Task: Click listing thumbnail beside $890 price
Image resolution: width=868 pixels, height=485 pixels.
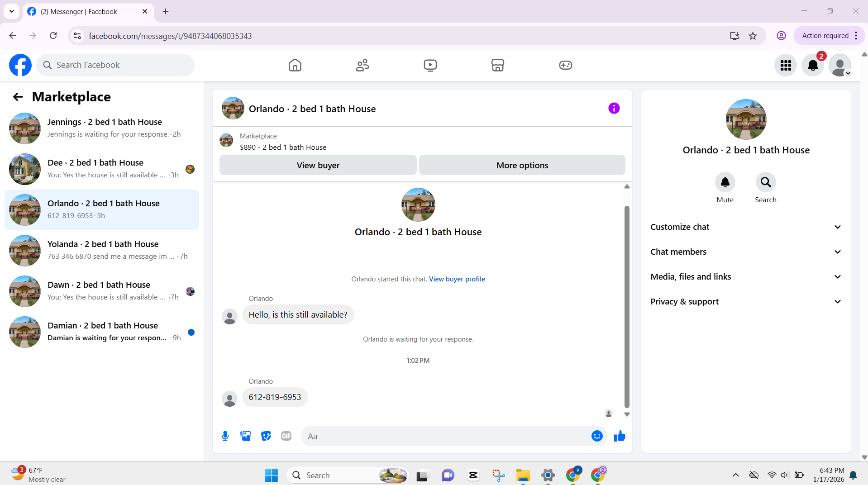Action: 226,141
